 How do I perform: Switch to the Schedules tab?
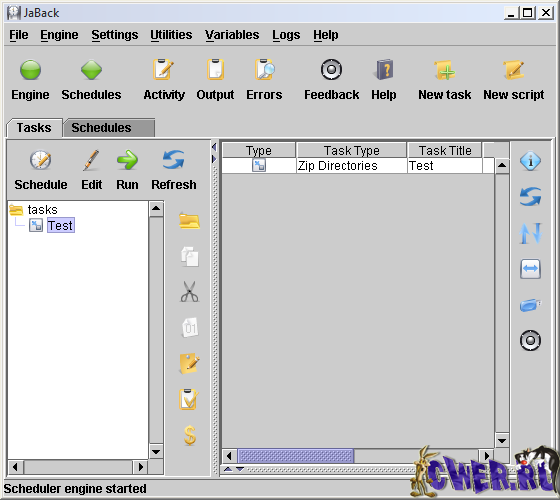(x=109, y=128)
